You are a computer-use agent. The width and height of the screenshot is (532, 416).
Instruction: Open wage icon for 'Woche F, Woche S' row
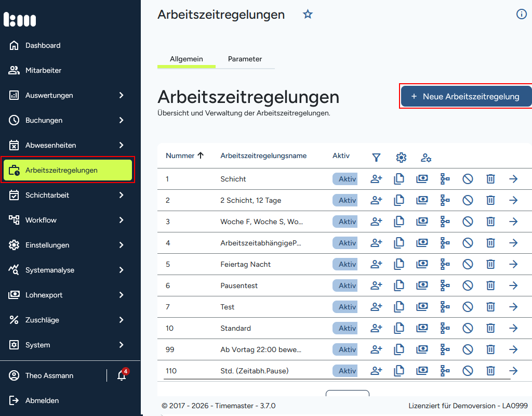[x=422, y=221]
